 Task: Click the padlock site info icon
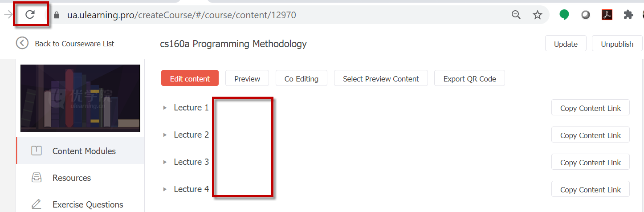pos(56,15)
